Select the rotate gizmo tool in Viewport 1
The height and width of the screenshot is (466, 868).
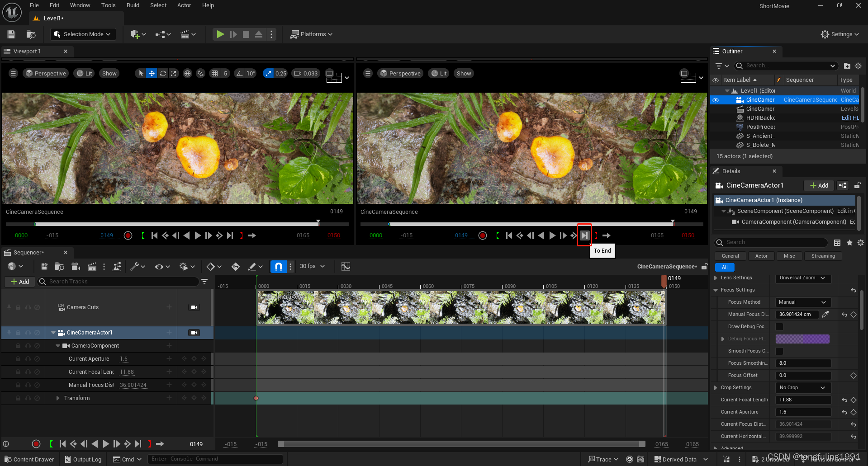click(x=163, y=73)
